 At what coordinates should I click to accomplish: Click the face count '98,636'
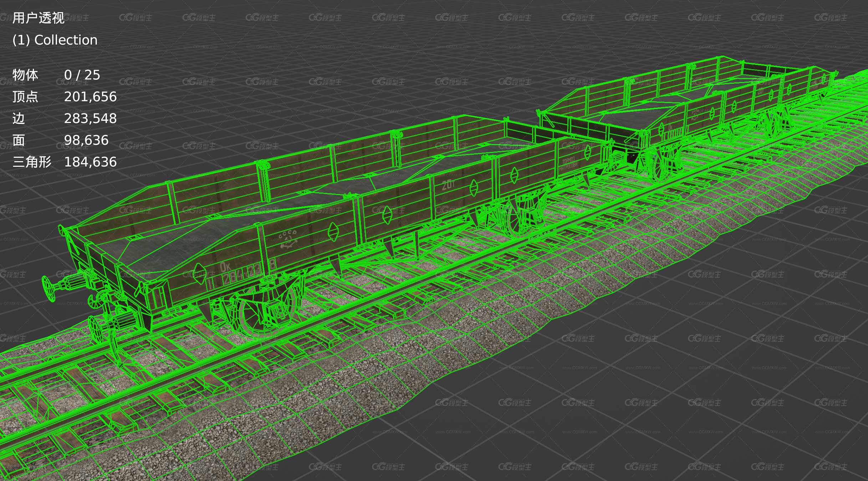click(86, 140)
